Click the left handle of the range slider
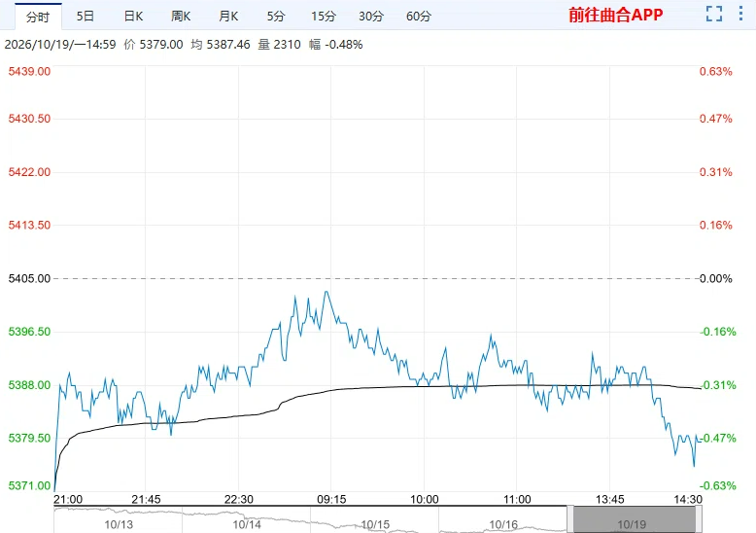This screenshot has height=533, width=756. 569,519
